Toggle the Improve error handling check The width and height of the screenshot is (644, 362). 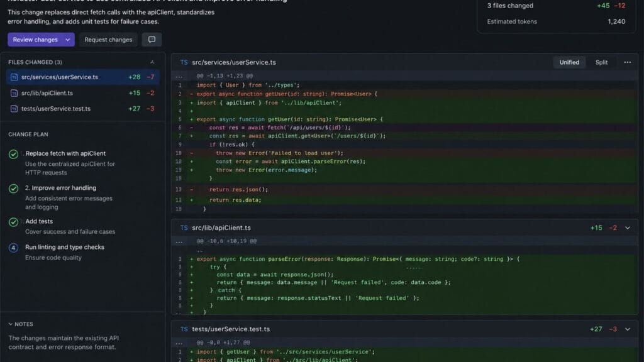pos(14,189)
